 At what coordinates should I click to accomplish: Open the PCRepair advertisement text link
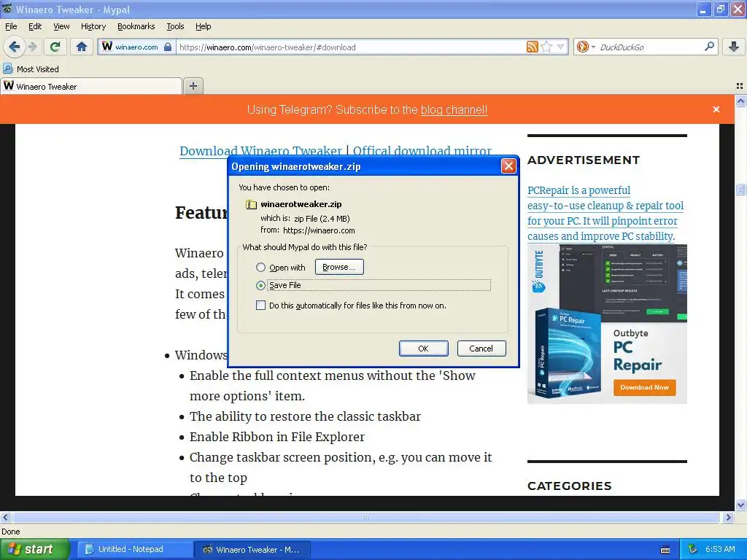[x=605, y=213]
